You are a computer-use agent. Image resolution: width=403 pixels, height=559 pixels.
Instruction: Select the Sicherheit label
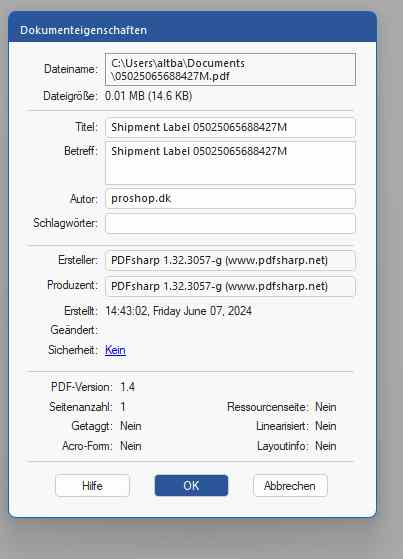coord(73,350)
